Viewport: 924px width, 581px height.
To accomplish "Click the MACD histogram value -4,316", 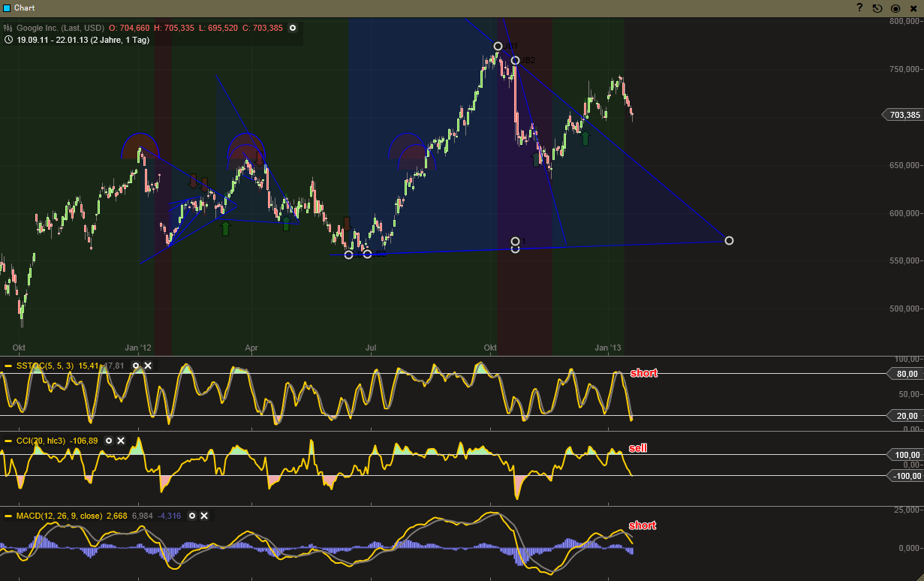I will pos(170,516).
